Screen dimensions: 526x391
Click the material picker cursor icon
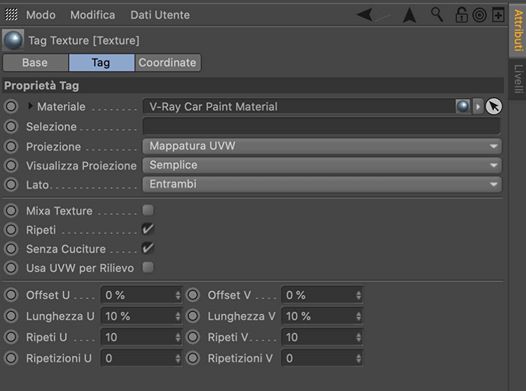click(493, 107)
